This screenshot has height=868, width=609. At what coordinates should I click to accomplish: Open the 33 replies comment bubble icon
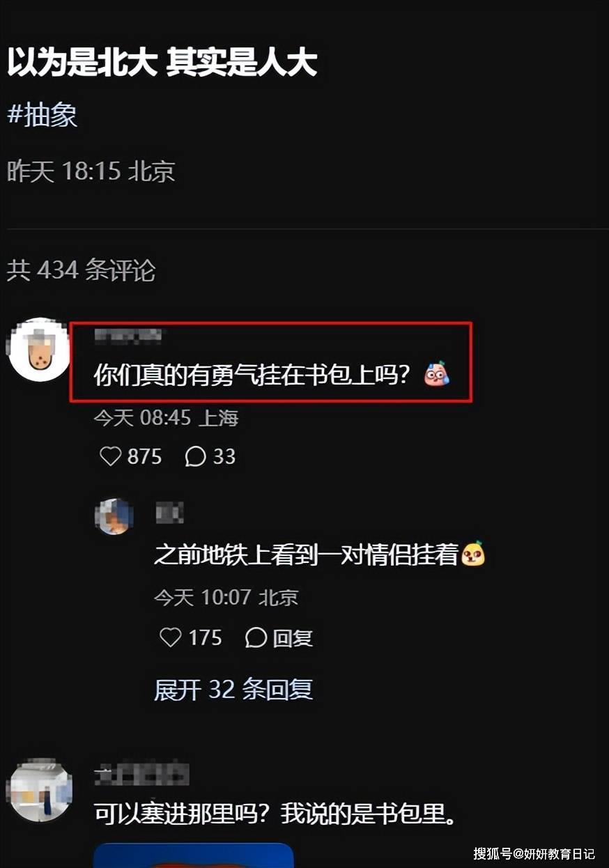tap(195, 457)
